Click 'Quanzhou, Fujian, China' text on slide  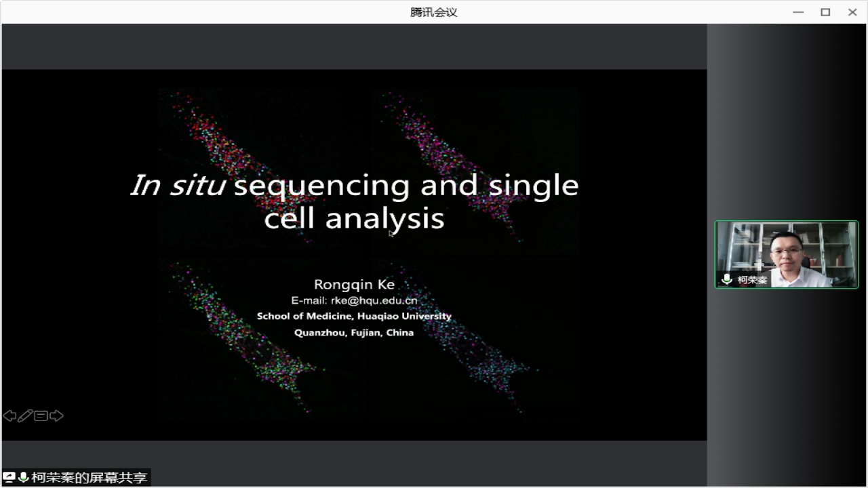coord(354,332)
